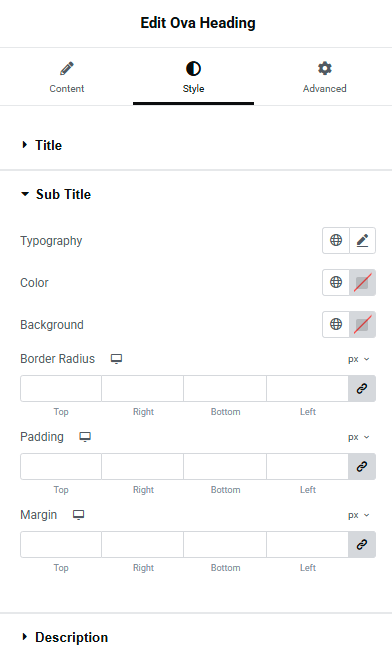The height and width of the screenshot is (657, 392).
Task: Click the Padding Top input field
Action: (61, 466)
